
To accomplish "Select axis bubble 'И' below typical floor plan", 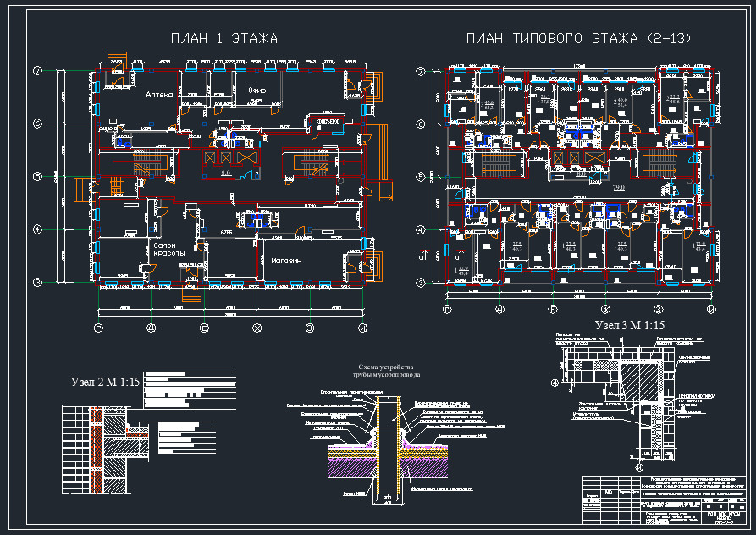I will pyautogui.click(x=711, y=310).
